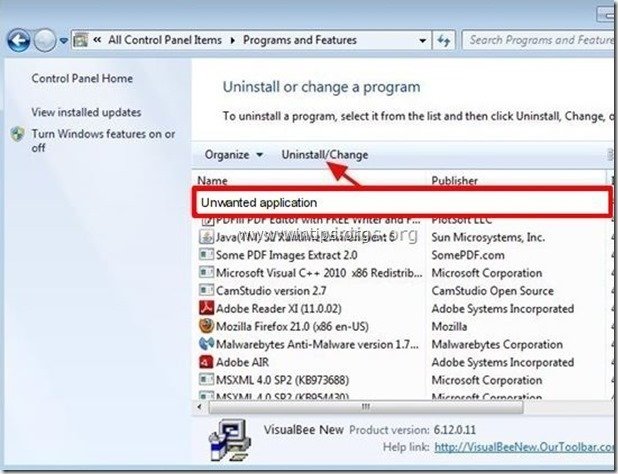The image size is (618, 474).
Task: Click the VisualBee New installer icon
Action: (229, 440)
